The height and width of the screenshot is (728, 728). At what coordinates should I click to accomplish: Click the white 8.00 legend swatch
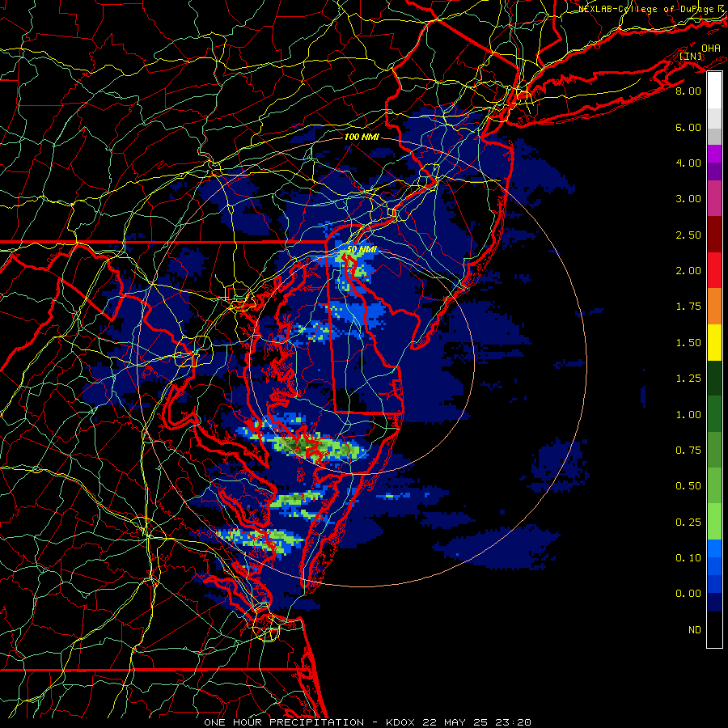click(714, 91)
